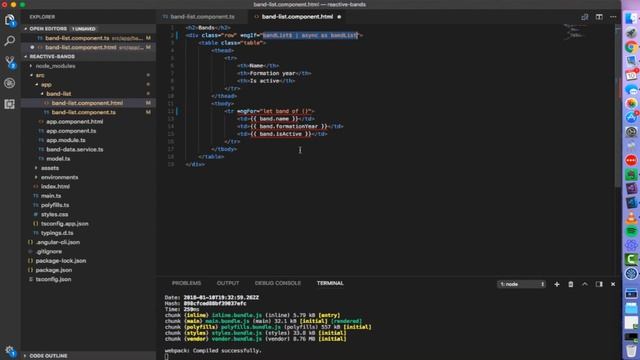Open the Debug view in activity bar
The height and width of the screenshot is (360, 640).
pyautogui.click(x=10, y=83)
